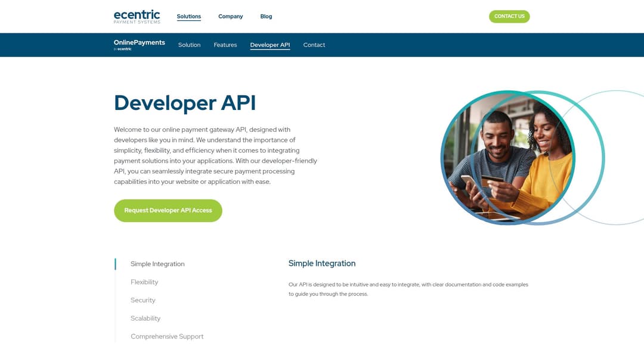The width and height of the screenshot is (644, 363).
Task: Click the OnlinePayments by ecentric logo
Action: point(139,45)
